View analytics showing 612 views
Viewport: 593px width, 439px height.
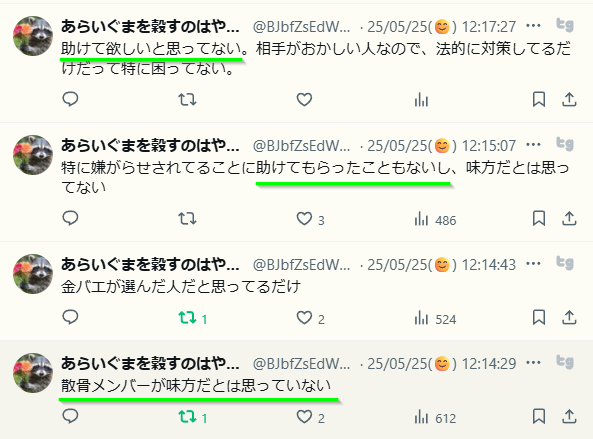pyautogui.click(x=435, y=417)
